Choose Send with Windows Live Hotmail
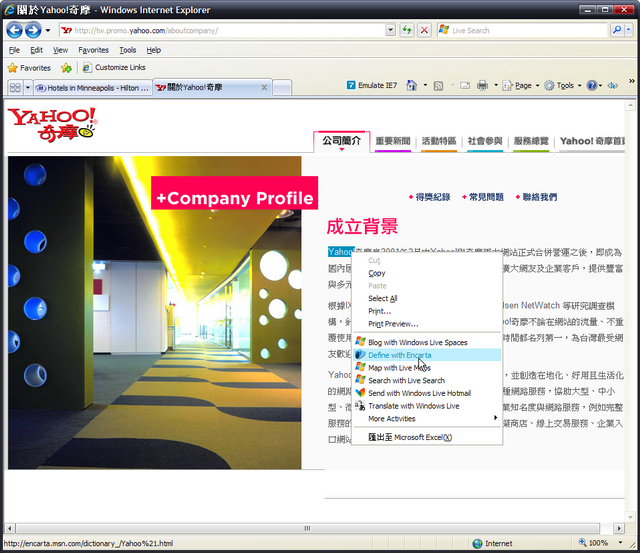 tap(427, 393)
